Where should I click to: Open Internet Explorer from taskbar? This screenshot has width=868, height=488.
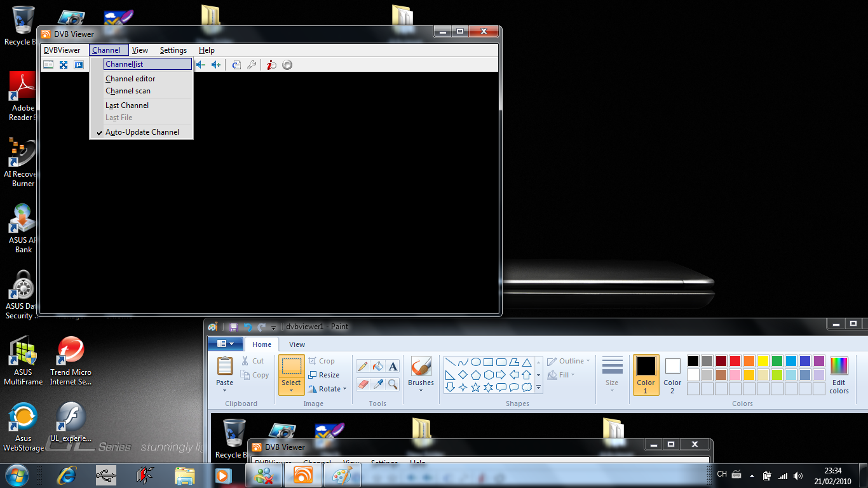coord(65,475)
